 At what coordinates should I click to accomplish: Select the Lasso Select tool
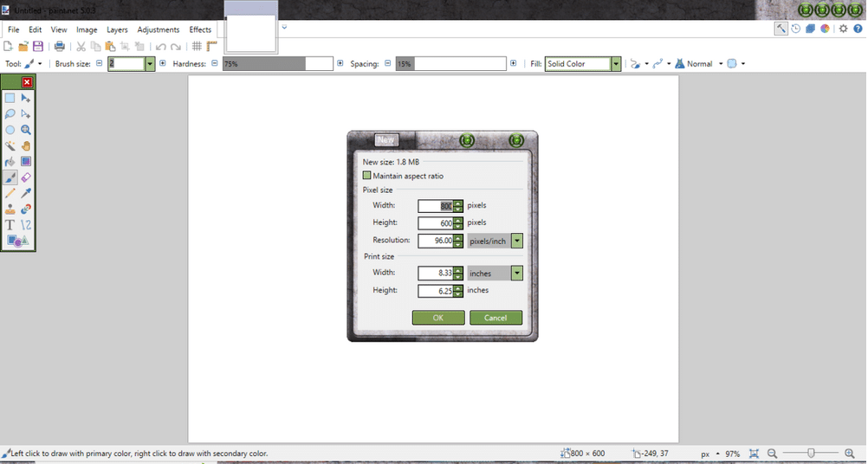(x=10, y=114)
